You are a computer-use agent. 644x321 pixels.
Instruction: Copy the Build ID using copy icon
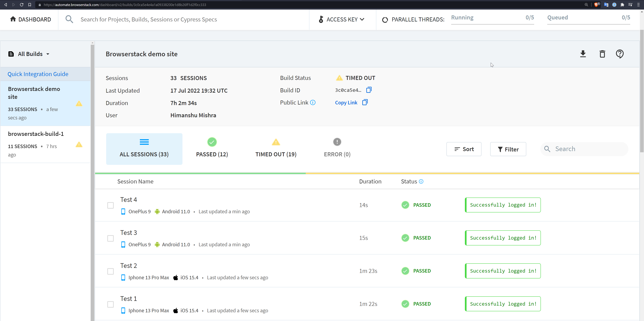tap(369, 90)
